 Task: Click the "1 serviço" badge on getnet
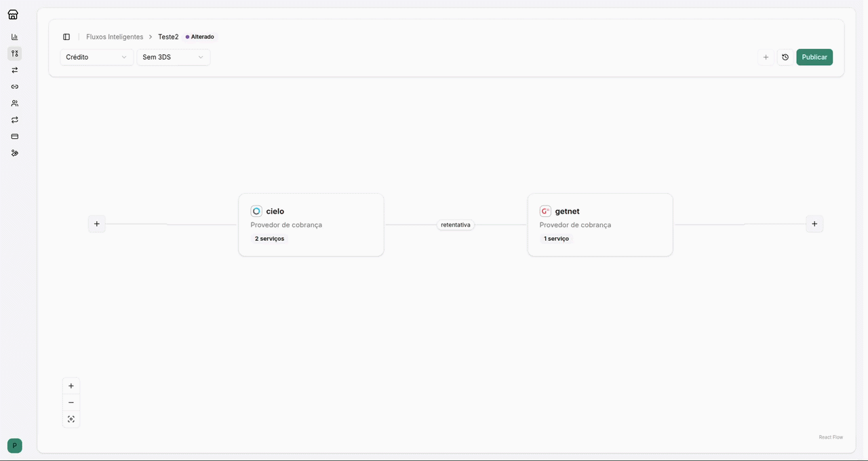(x=557, y=239)
